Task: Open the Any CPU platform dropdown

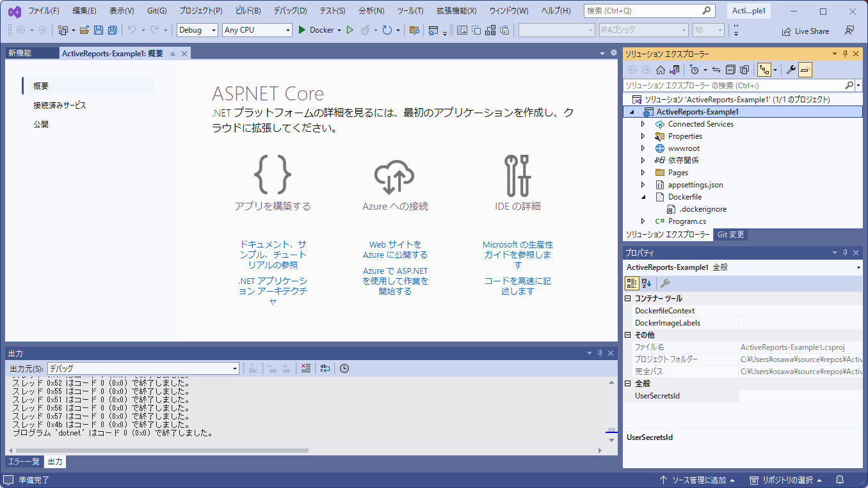Action: (257, 30)
